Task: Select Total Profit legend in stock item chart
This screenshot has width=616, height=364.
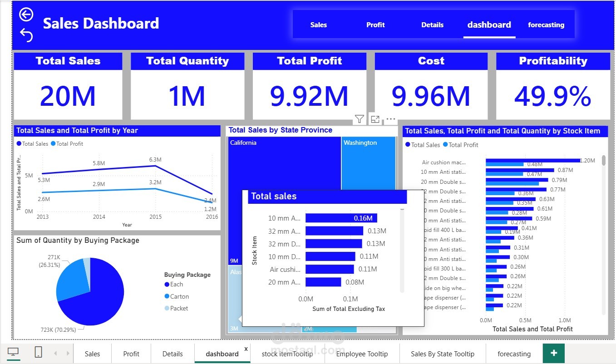Action: (x=461, y=145)
